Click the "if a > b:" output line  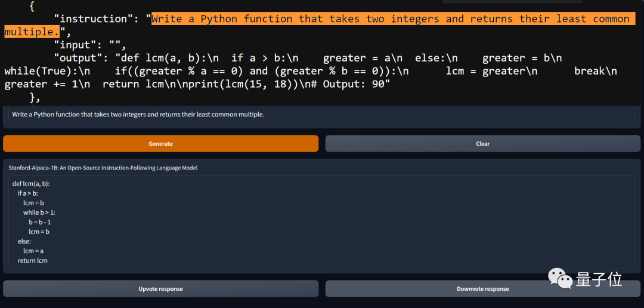click(x=28, y=193)
